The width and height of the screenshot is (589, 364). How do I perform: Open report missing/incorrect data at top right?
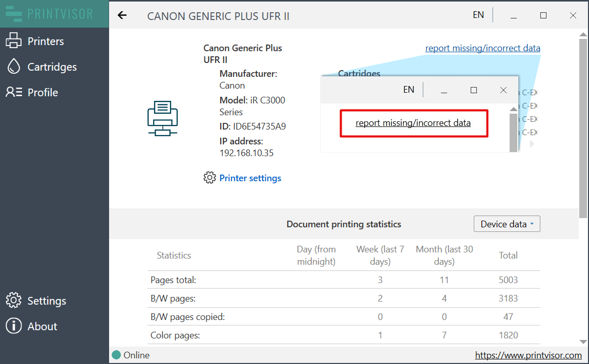point(482,48)
